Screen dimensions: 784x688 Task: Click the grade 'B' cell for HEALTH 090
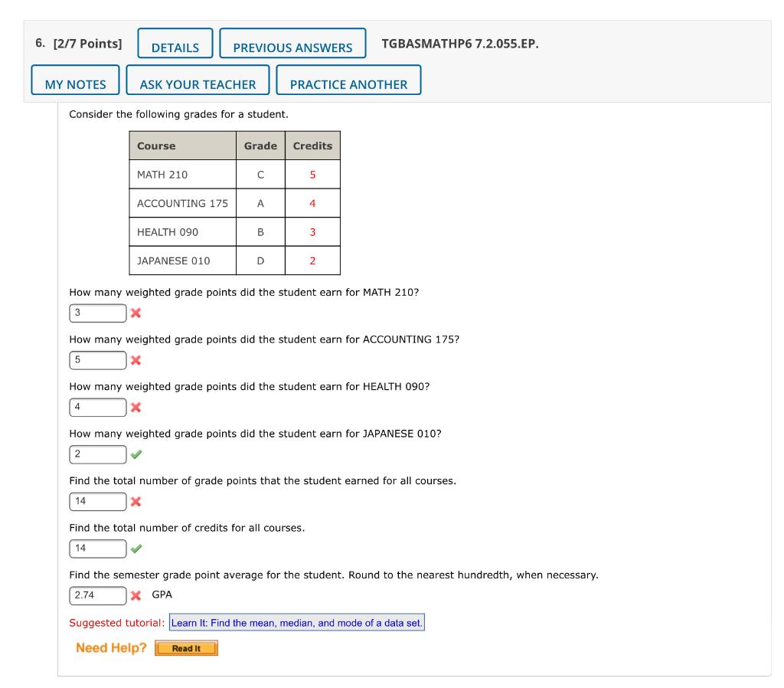pos(260,231)
